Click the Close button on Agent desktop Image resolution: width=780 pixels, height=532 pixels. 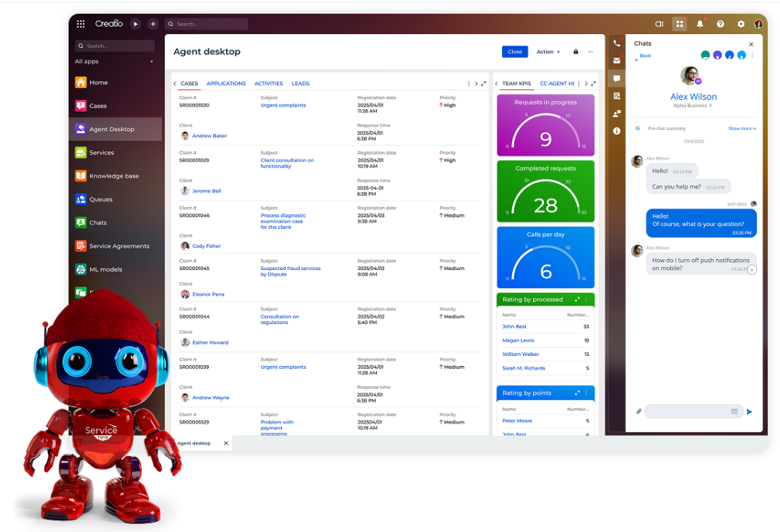click(514, 51)
